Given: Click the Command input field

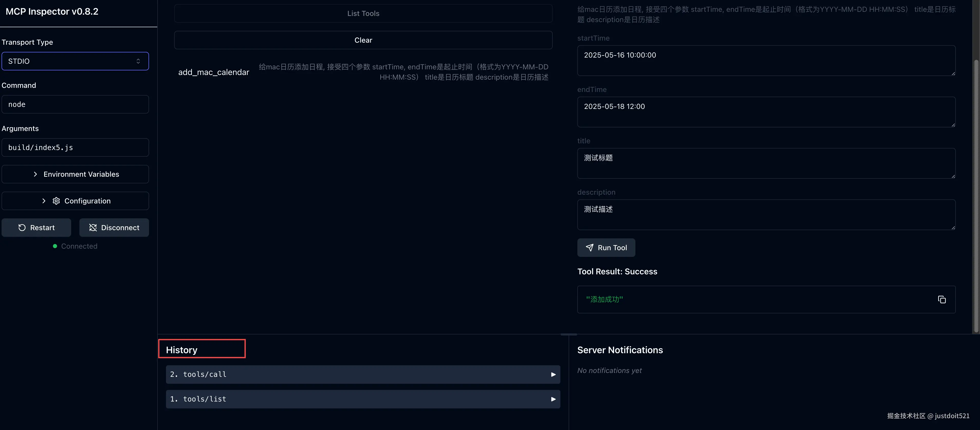Looking at the screenshot, I should (x=75, y=104).
